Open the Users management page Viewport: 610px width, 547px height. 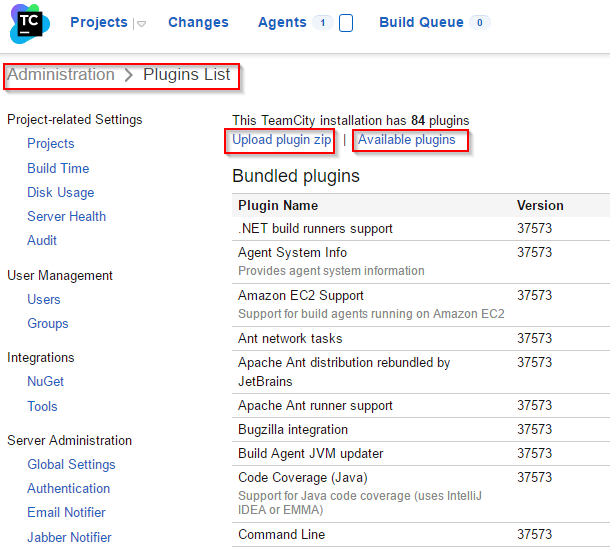point(44,300)
